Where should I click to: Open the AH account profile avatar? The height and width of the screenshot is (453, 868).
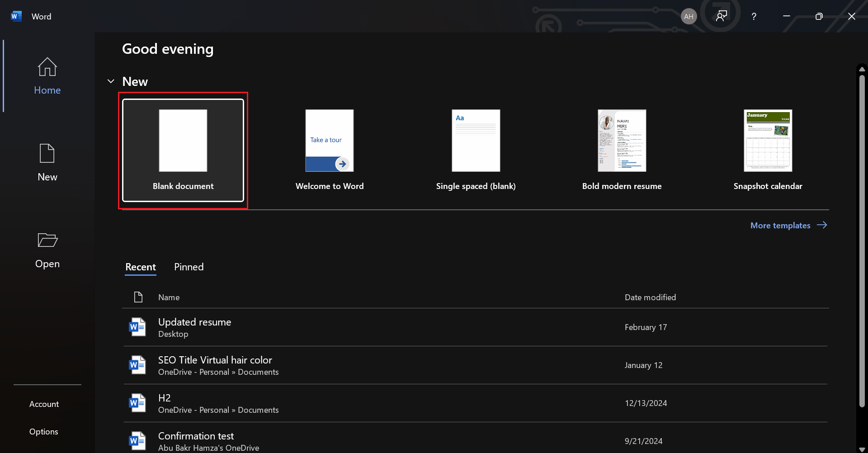click(689, 16)
